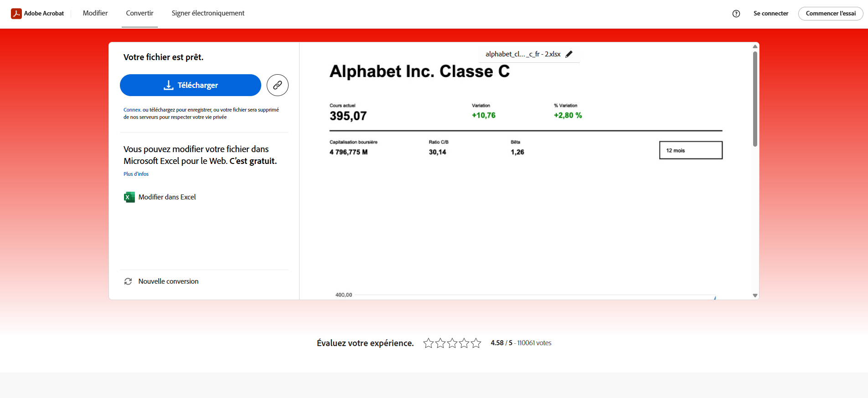This screenshot has width=868, height=398.
Task: Click the refresh icon beside Nouvelle conversion
Action: click(128, 281)
